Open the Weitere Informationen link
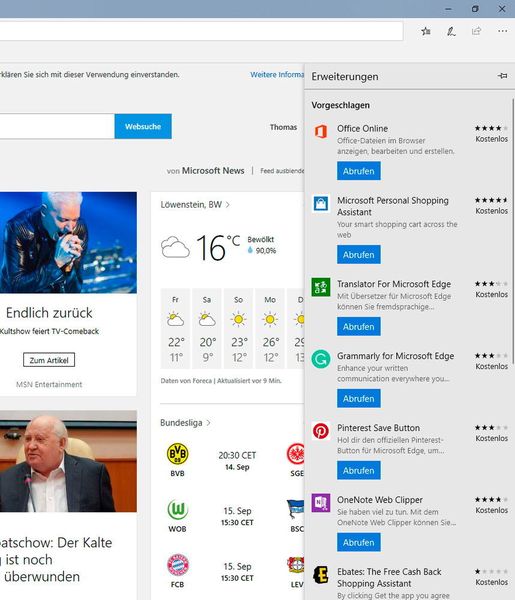This screenshot has height=600, width=515. click(277, 75)
